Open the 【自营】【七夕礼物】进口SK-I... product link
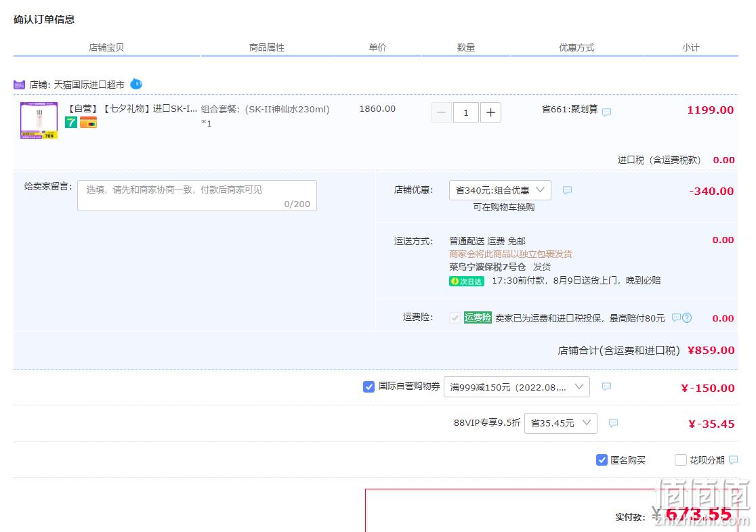Image resolution: width=756 pixels, height=532 pixels. 131,108
